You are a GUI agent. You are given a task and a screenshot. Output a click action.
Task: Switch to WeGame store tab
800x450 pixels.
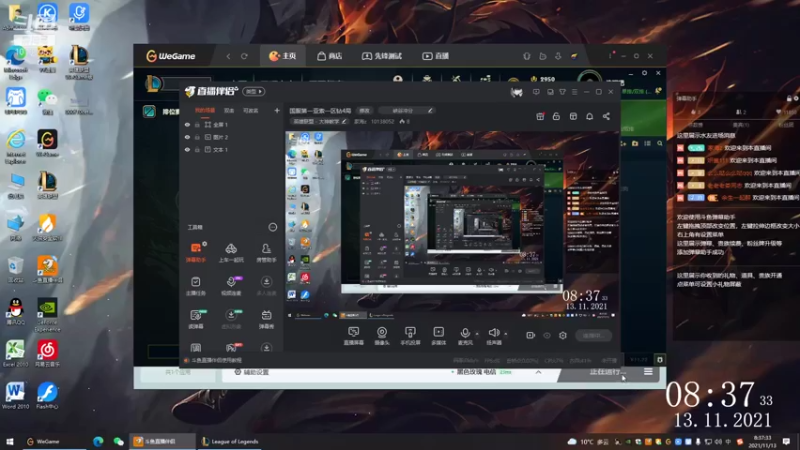(x=330, y=56)
